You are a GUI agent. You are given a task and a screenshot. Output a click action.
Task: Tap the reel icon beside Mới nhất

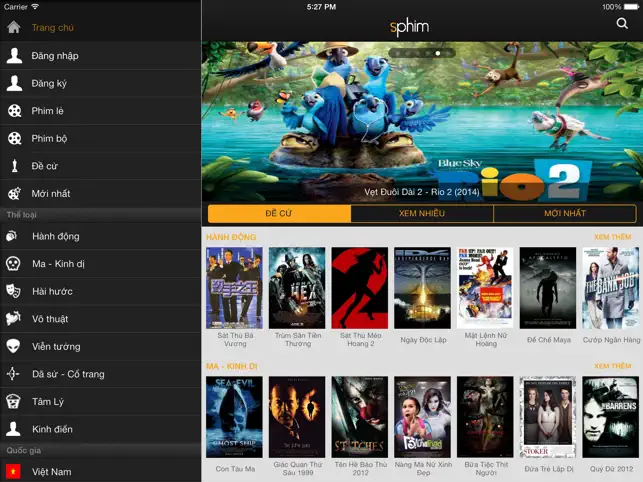[14, 193]
